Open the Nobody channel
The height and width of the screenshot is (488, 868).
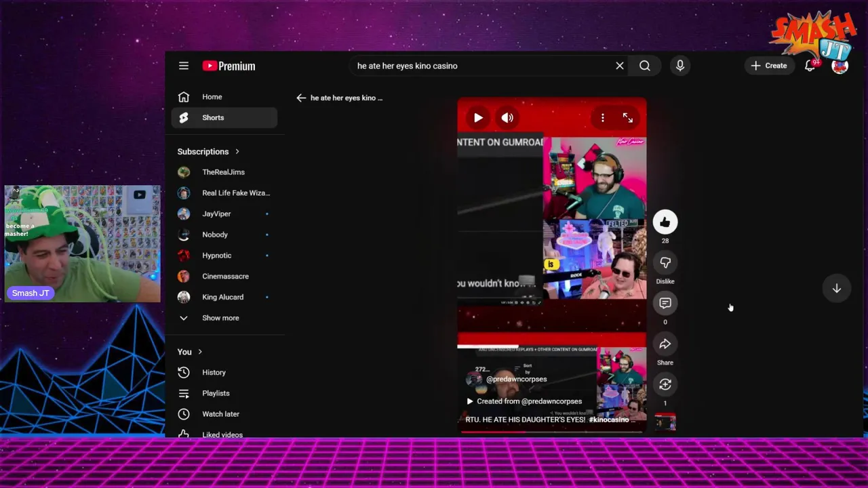(x=224, y=235)
